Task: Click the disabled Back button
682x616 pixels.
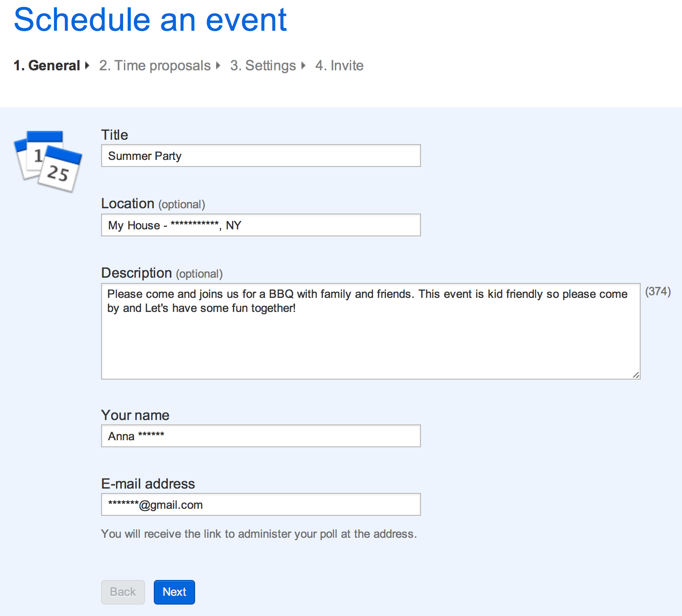Action: point(123,592)
